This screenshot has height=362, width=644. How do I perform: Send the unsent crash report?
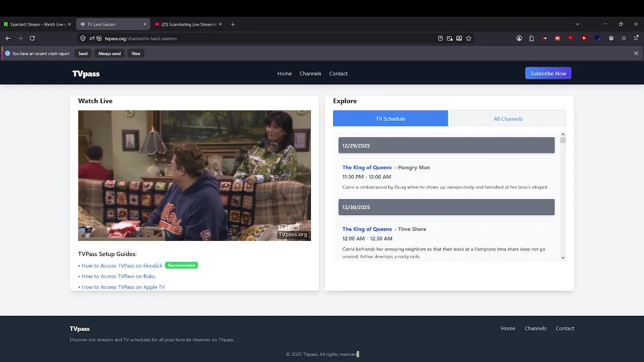pos(83,53)
